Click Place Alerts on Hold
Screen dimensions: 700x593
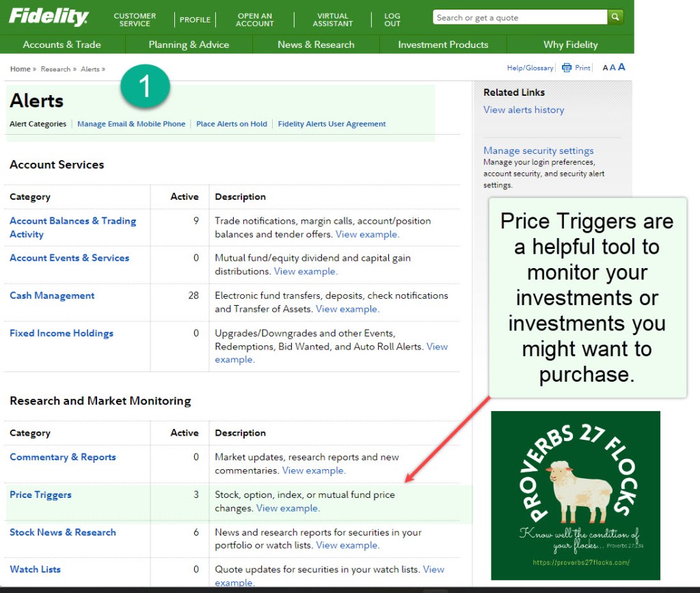click(232, 124)
